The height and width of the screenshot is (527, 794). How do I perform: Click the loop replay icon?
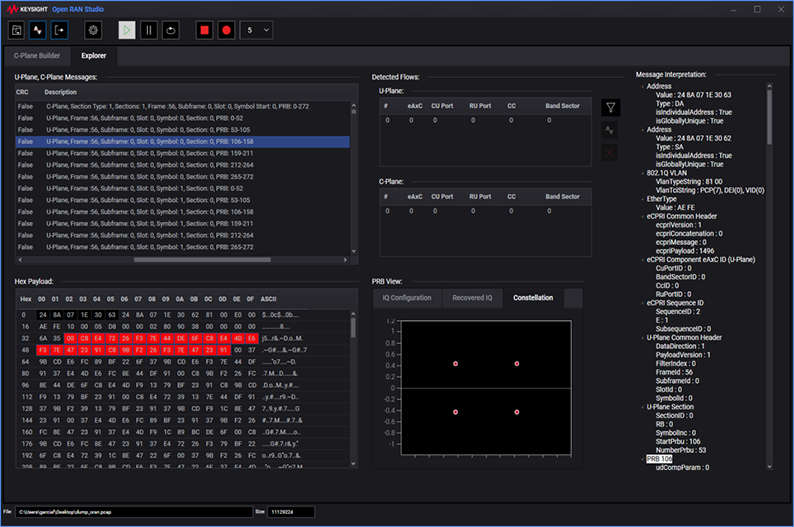point(171,30)
